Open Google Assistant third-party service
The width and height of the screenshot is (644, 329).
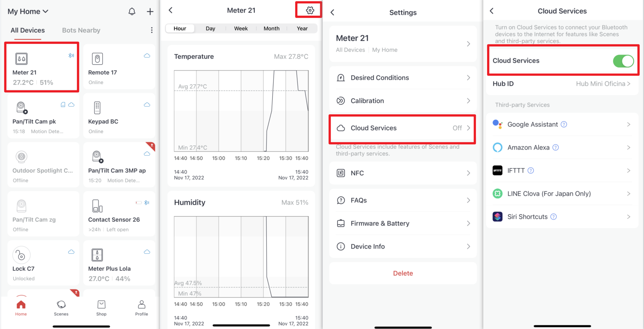pos(562,124)
